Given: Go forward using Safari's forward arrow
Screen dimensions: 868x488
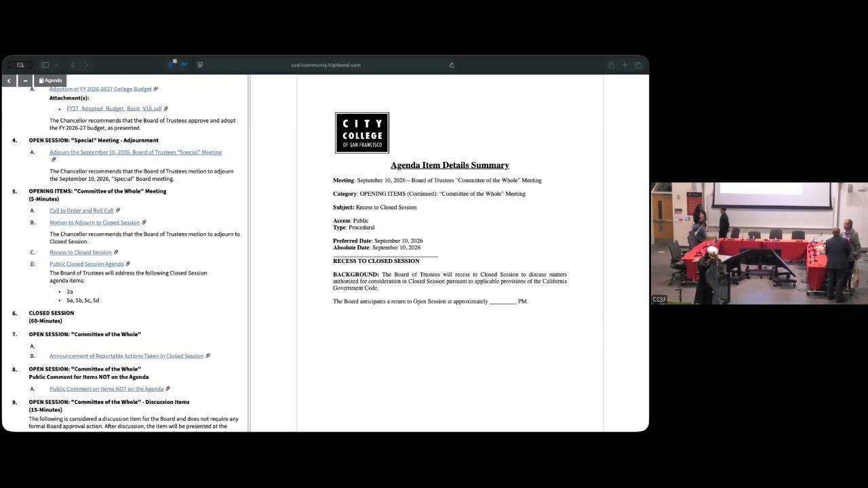Looking at the screenshot, I should (x=85, y=65).
